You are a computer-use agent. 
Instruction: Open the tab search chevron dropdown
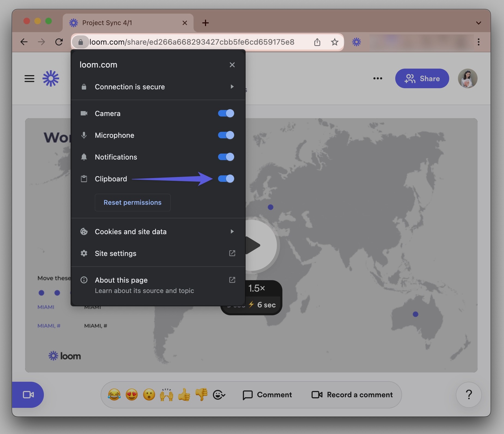pyautogui.click(x=478, y=23)
